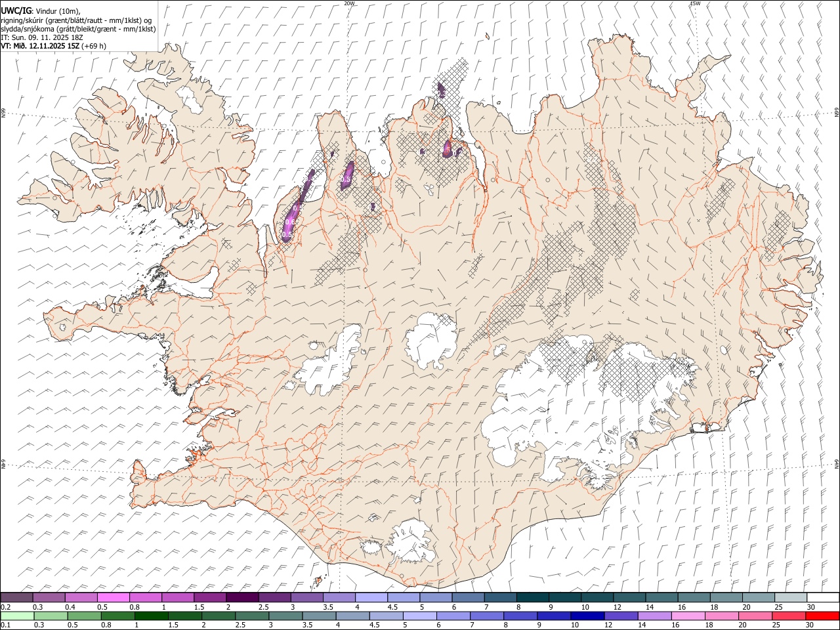
Task: Pick the medium green 0.8 swatch, lower legend
Action: [117, 616]
